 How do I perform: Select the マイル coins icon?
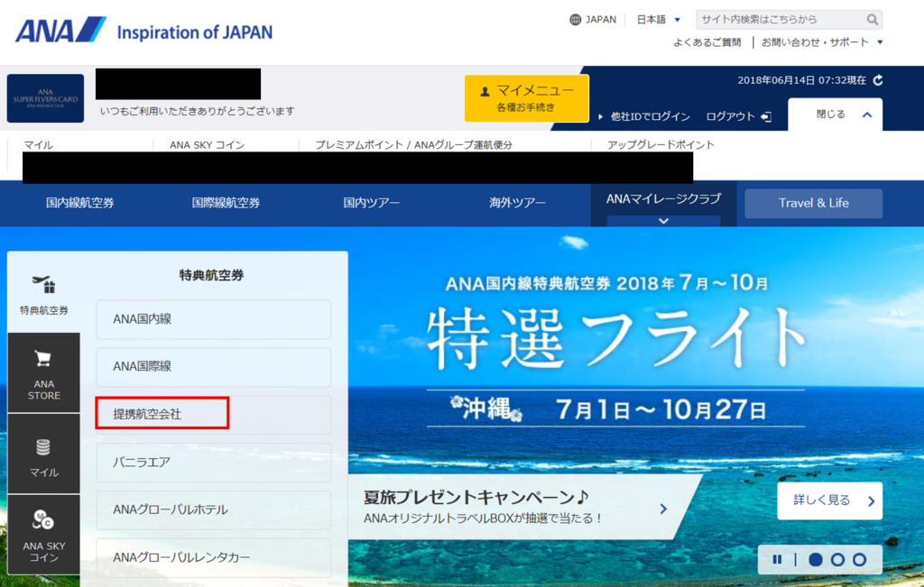click(43, 447)
